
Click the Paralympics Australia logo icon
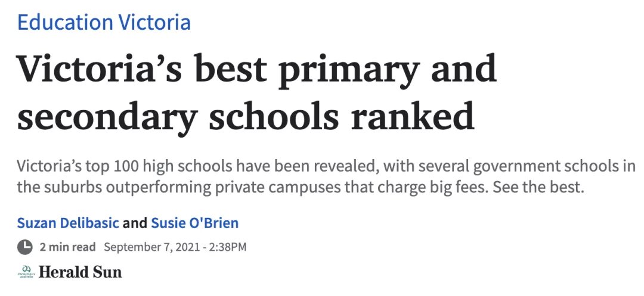(x=26, y=272)
